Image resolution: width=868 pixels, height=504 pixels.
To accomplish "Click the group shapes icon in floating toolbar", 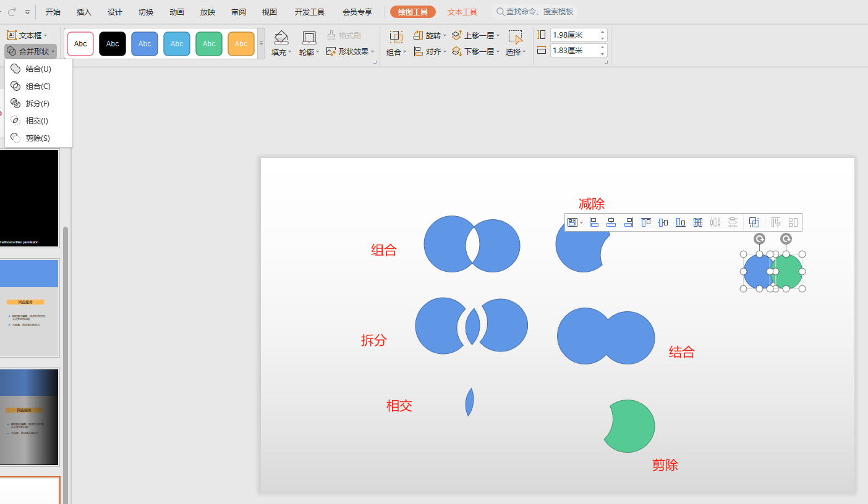I will point(754,222).
